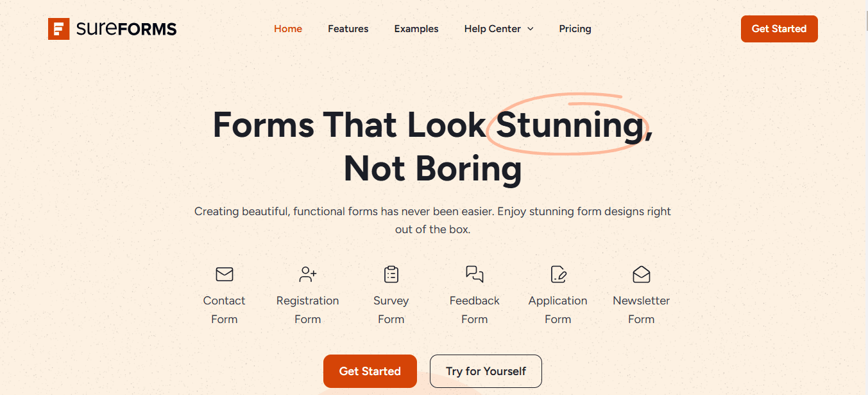
Task: Open the Features page link
Action: [348, 29]
